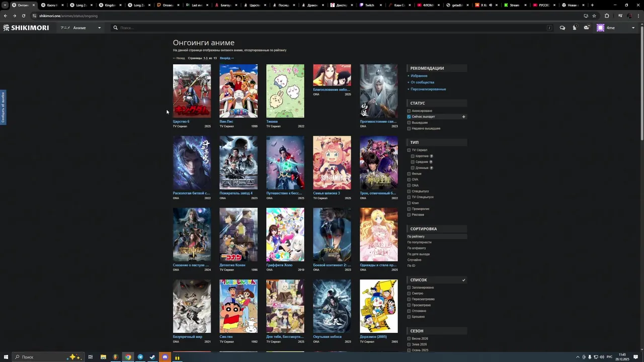Open File Explorer from the taskbar
The image size is (644, 362).
pos(103,357)
